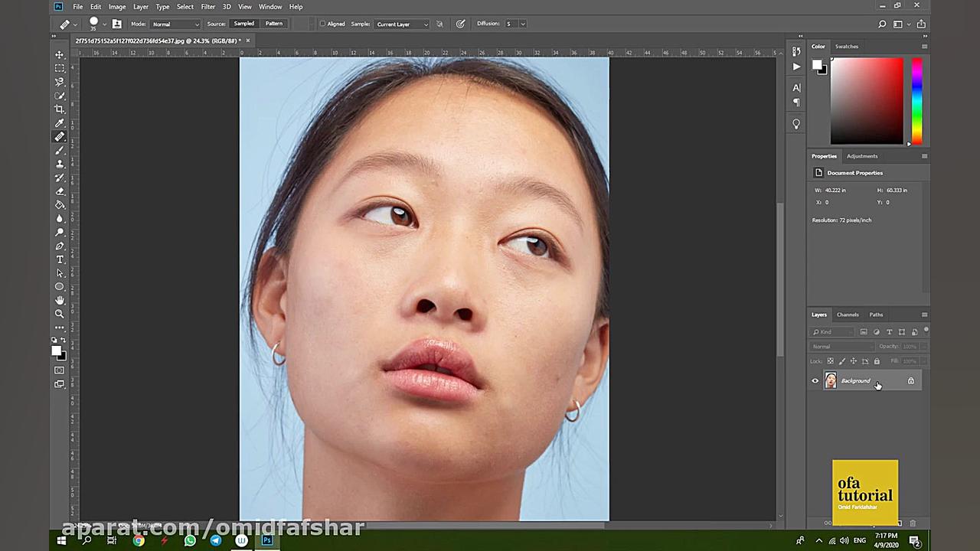980x551 pixels.
Task: Select the Clone Stamp tool
Action: pos(60,164)
